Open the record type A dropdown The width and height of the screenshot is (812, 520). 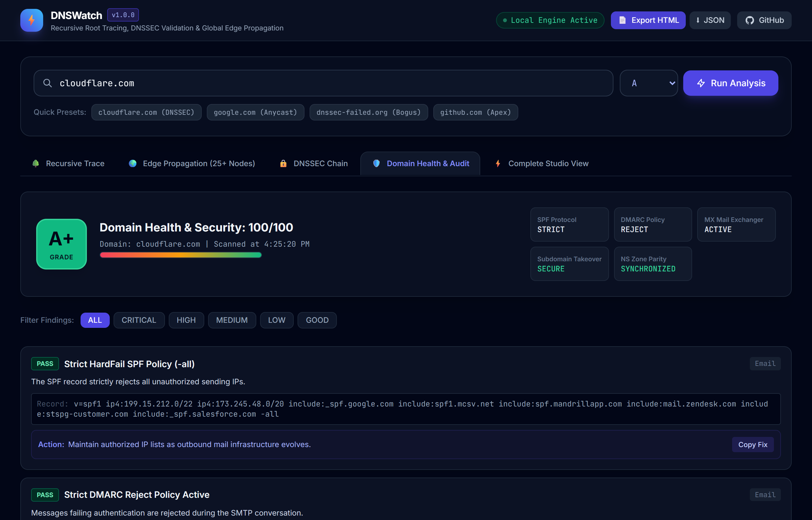649,83
